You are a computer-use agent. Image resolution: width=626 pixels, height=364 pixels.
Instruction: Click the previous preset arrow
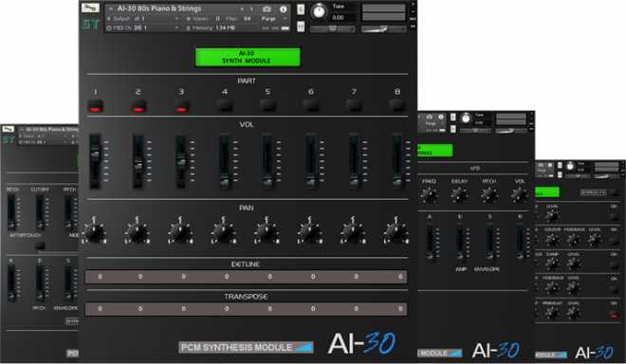[242, 9]
